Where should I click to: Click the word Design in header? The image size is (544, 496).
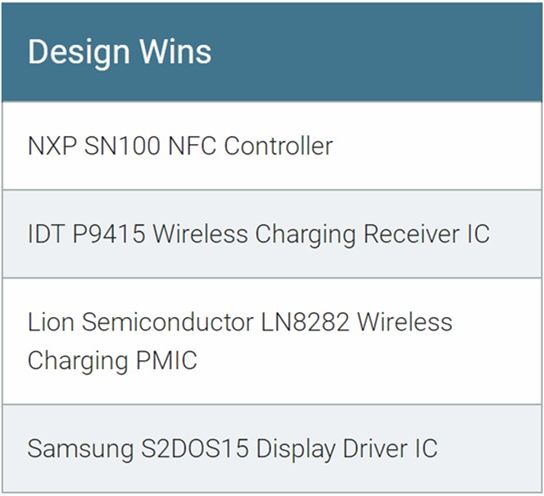tap(79, 53)
